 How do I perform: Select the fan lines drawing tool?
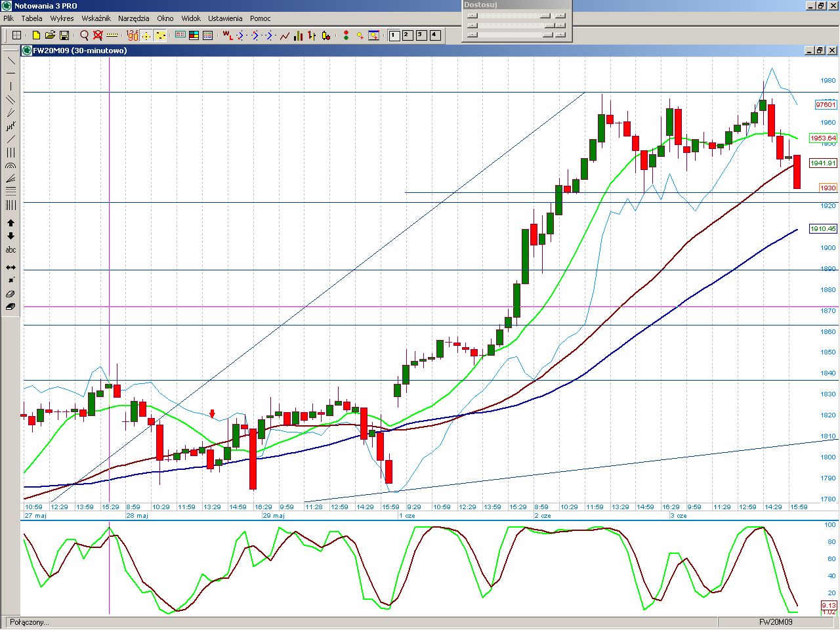click(x=10, y=178)
